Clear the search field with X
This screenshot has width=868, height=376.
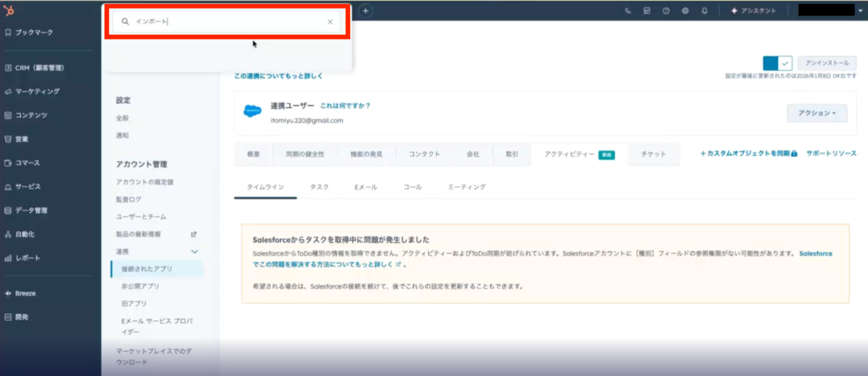coord(330,22)
